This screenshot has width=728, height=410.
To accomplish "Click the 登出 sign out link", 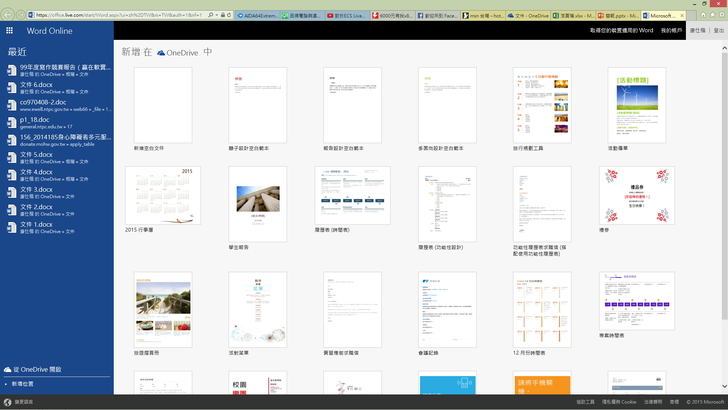I will tap(718, 31).
